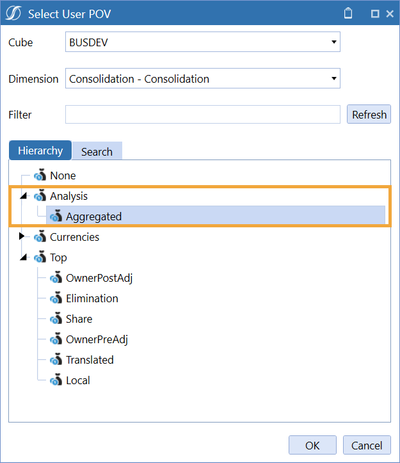Click the Elimination member icon
The height and width of the screenshot is (463, 400).
coord(56,298)
